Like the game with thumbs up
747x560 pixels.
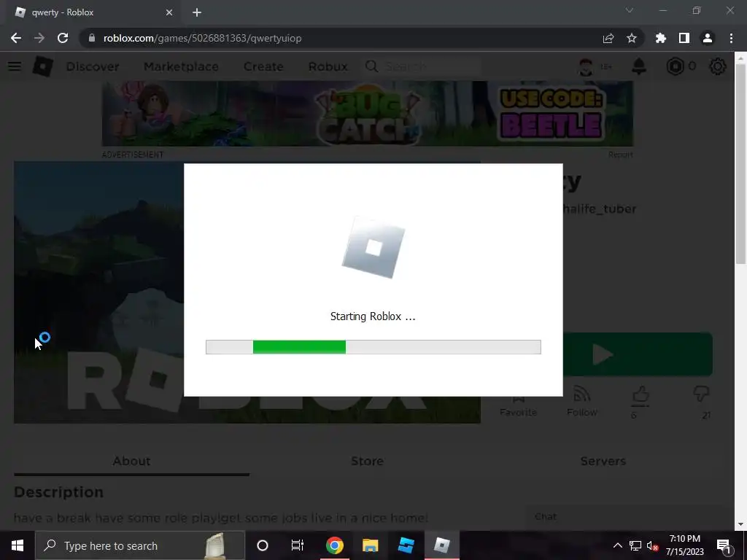[640, 396]
